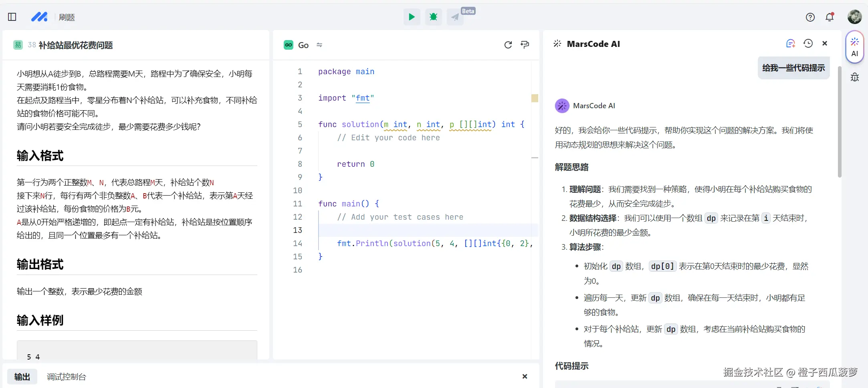Submit the solution via the paper plane icon

click(454, 17)
